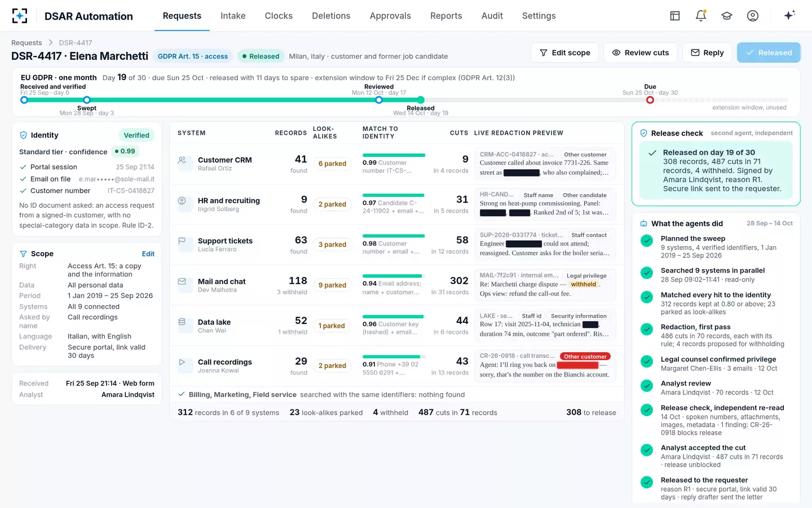The image size is (812, 508).
Task: Open the Settings tab
Action: pos(539,16)
